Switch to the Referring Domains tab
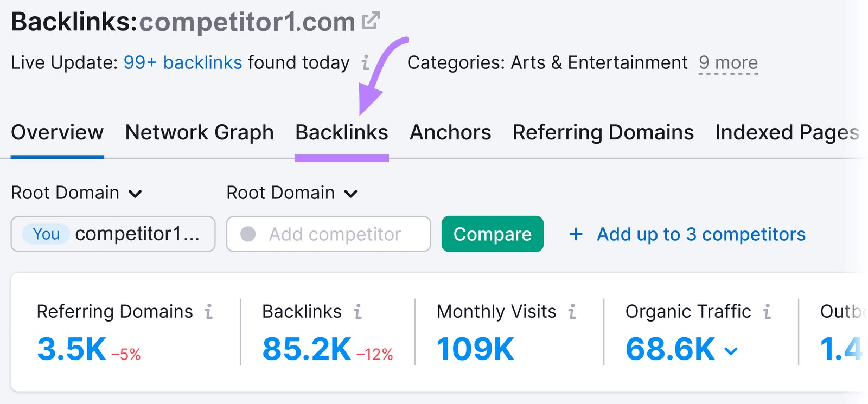 click(x=603, y=132)
